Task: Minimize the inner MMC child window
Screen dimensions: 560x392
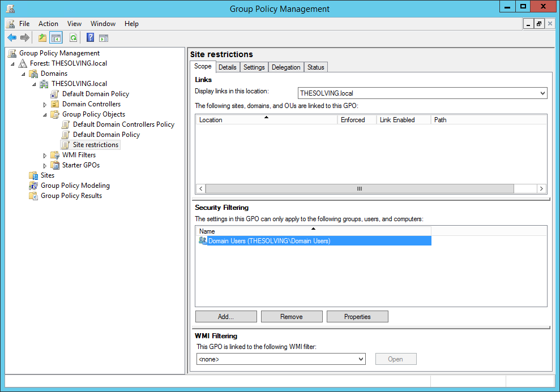Action: tap(528, 24)
